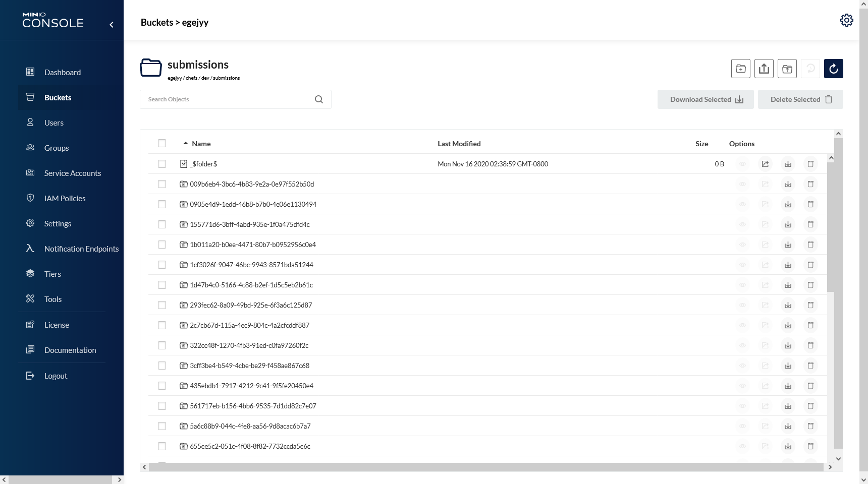Viewport: 868px width, 484px height.
Task: Download folder 5a6c88b9-044c-4fe8-aa56-9d8acac6b7a7
Action: pos(788,426)
